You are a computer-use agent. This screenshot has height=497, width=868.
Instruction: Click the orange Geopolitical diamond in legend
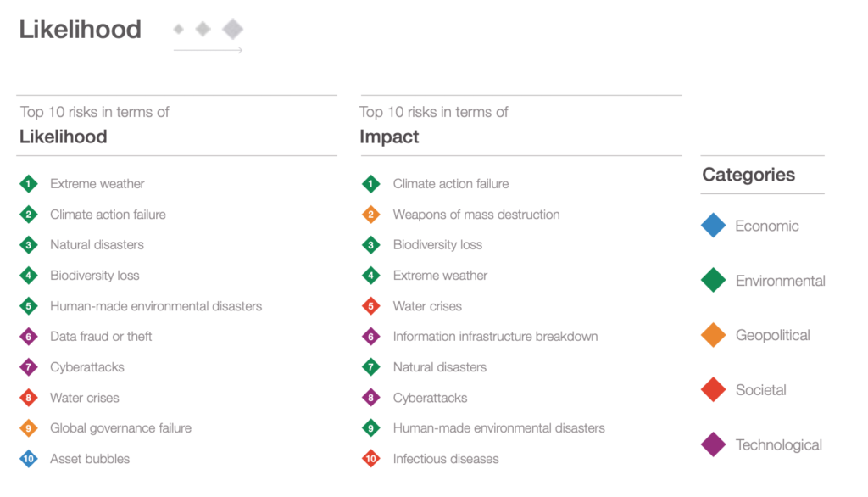click(713, 335)
